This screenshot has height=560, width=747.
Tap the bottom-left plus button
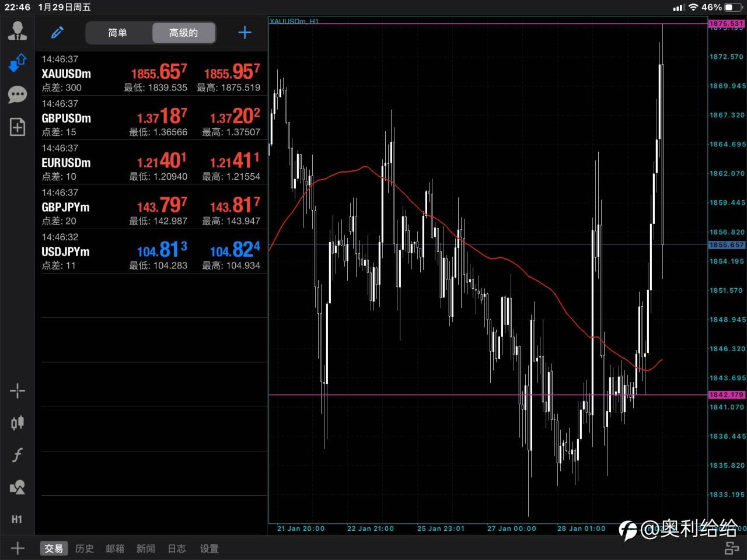(18, 548)
